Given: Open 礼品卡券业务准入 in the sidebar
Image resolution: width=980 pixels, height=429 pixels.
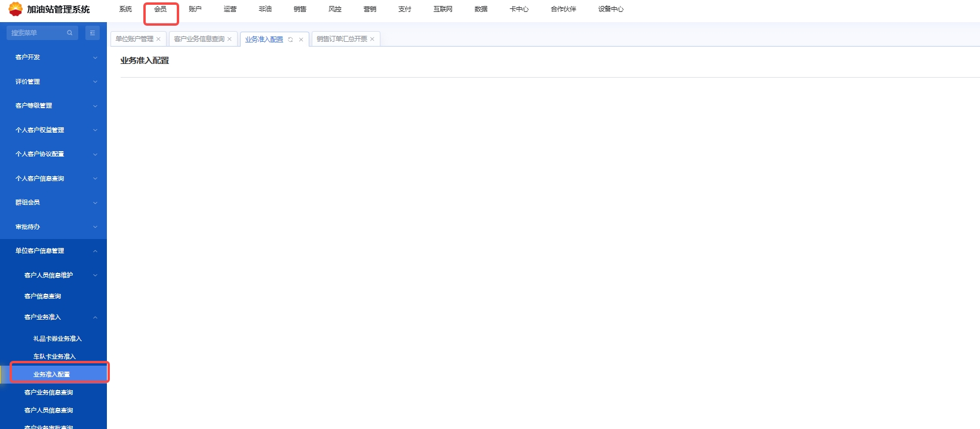Looking at the screenshot, I should (57, 339).
